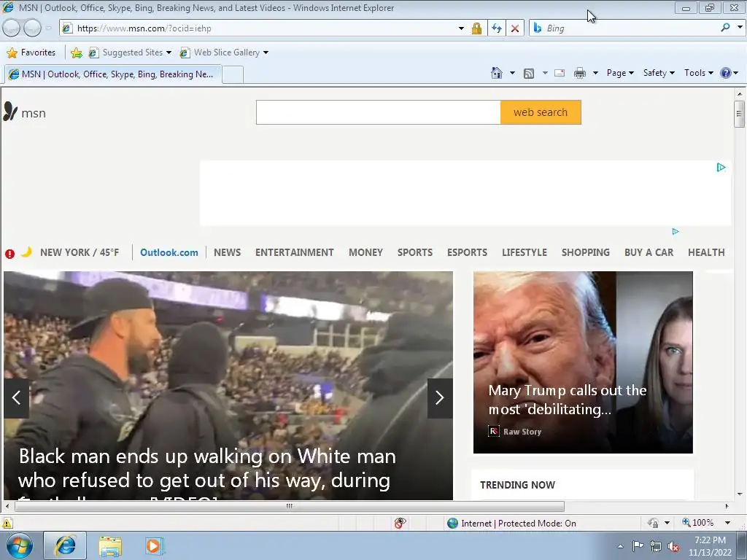This screenshot has width=747, height=560.
Task: Click the AdChoices icon on banner ad
Action: click(721, 167)
